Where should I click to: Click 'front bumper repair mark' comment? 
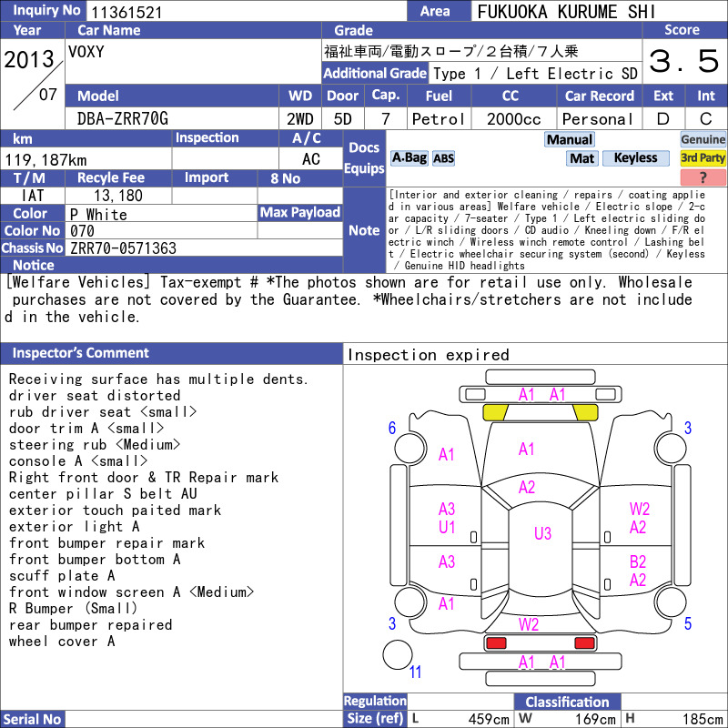click(x=106, y=542)
